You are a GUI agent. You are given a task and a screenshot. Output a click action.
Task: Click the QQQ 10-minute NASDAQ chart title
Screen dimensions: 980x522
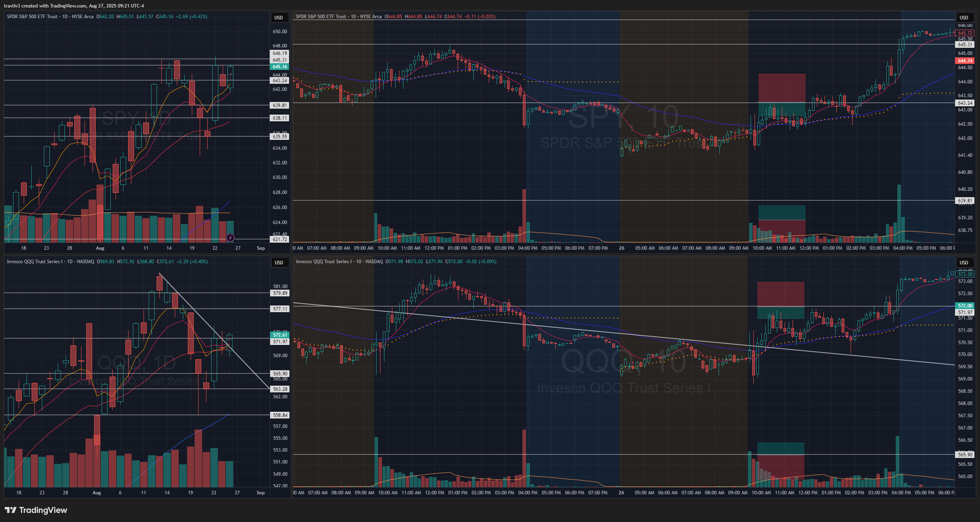click(339, 262)
